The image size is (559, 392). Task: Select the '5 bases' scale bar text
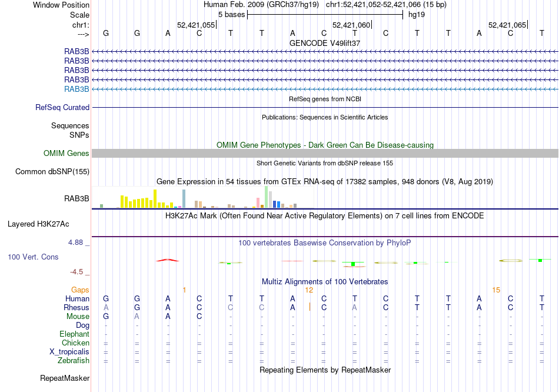coord(232,15)
